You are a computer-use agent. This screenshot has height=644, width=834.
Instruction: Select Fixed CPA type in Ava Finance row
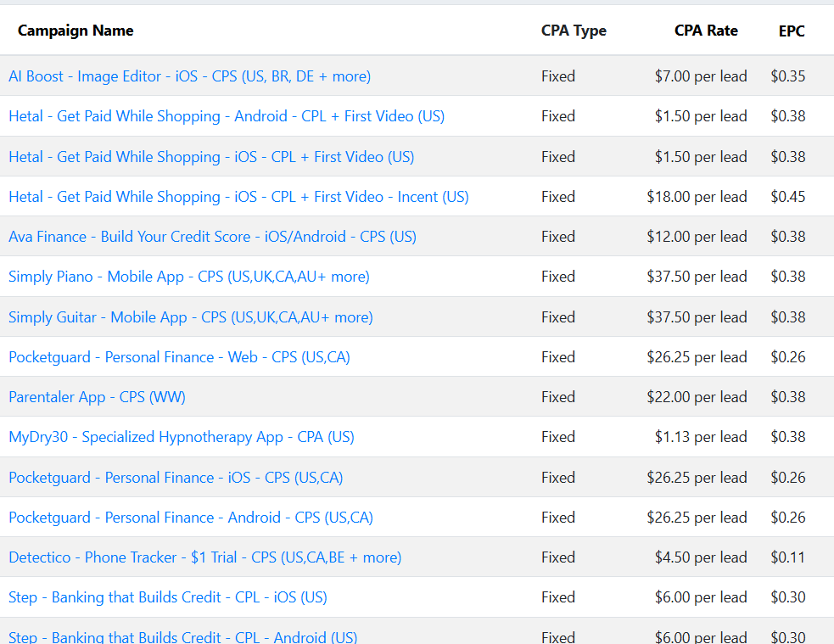(x=558, y=237)
